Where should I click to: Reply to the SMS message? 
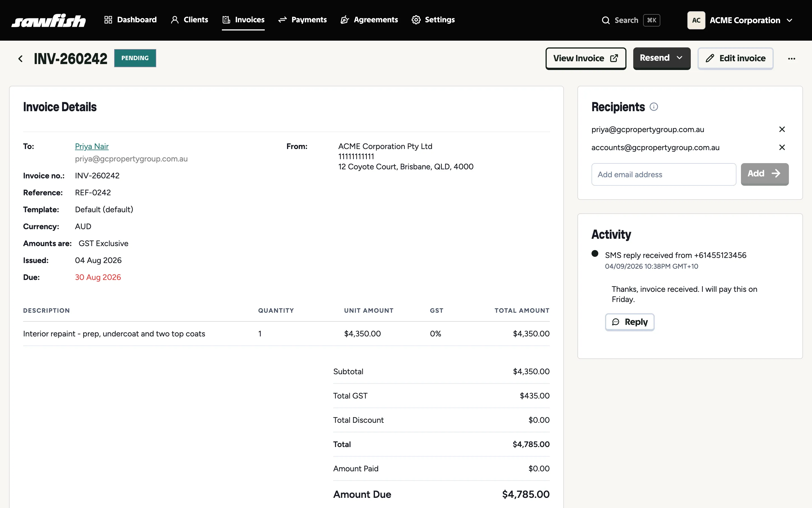(x=630, y=322)
